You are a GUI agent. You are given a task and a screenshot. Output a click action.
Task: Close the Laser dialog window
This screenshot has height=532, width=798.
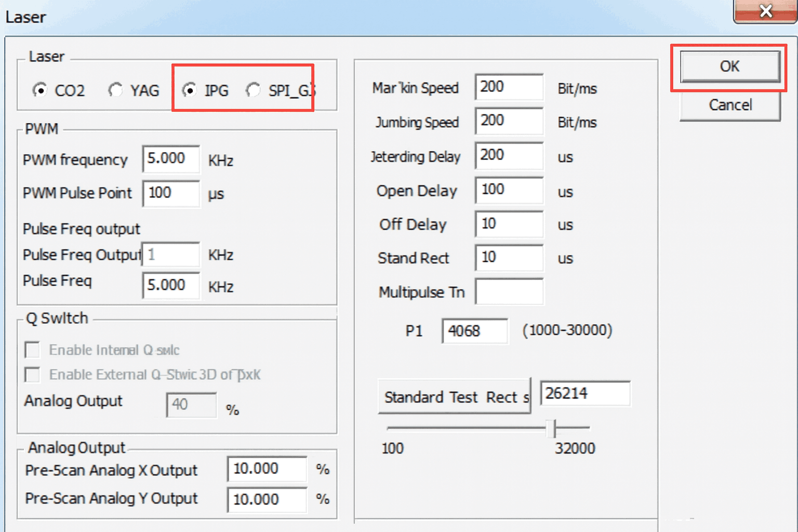tap(765, 11)
